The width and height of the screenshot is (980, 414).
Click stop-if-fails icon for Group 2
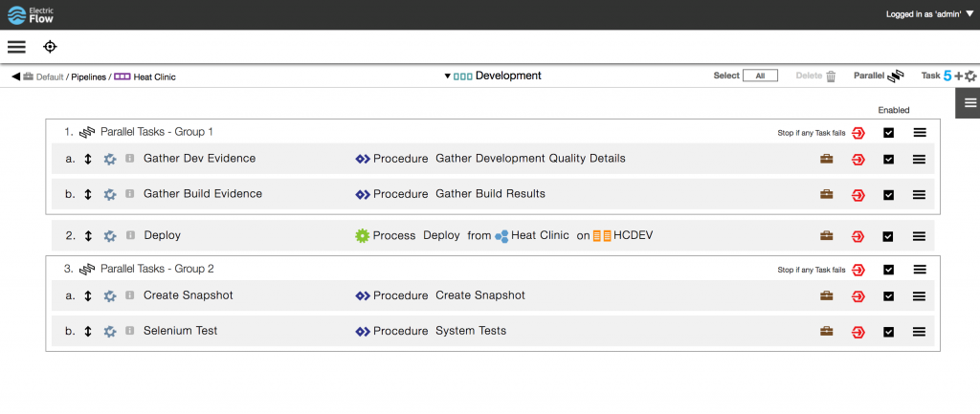coord(858,270)
